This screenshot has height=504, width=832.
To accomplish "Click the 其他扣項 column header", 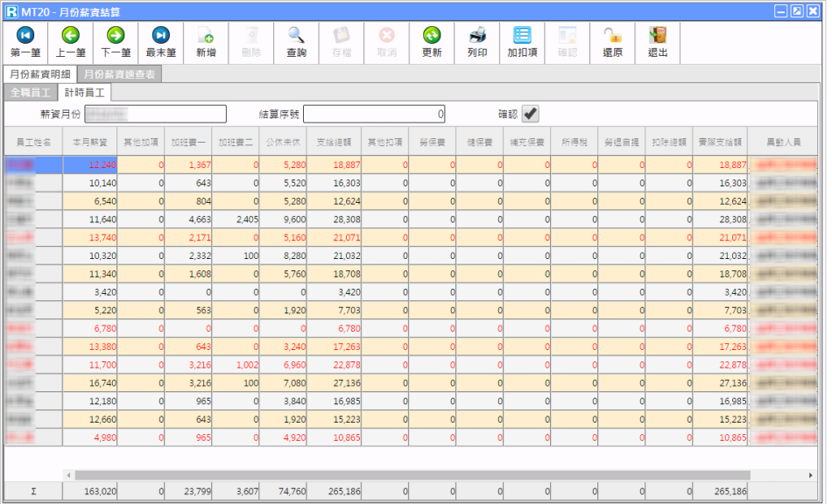I will point(384,142).
